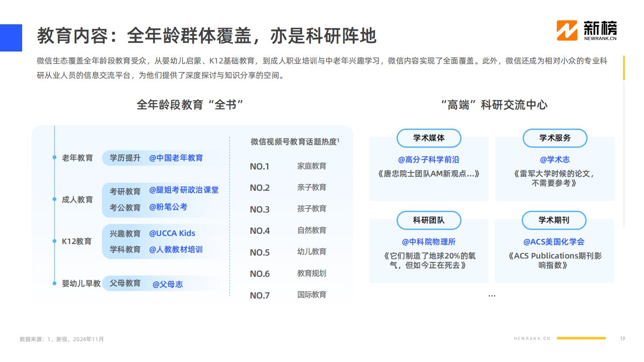
Task: Open the @父母志 account link
Action: 168,284
